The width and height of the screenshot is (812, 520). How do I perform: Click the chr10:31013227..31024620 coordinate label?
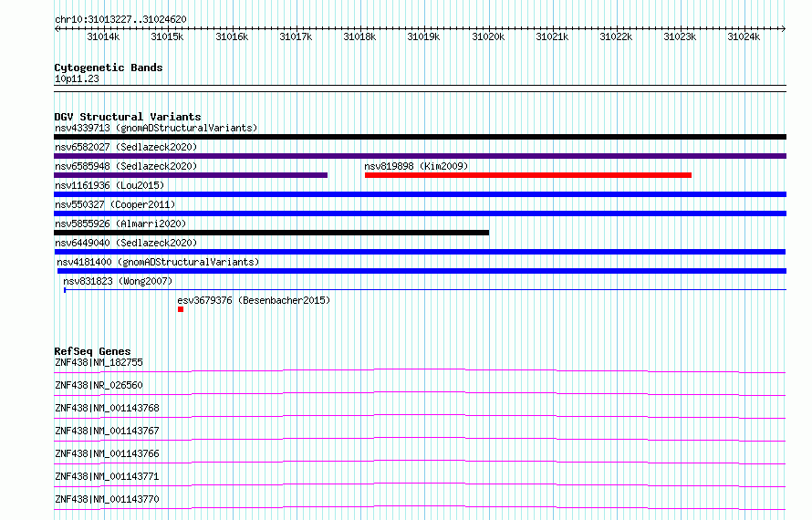(120, 20)
